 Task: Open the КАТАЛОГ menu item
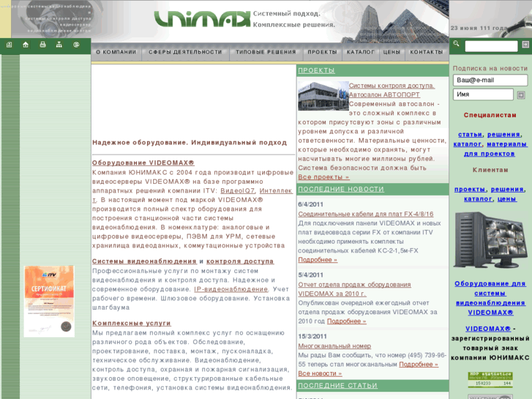point(360,52)
